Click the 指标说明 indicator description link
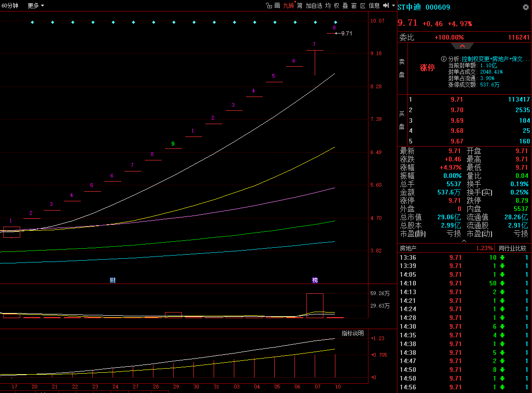This screenshot has height=393, width=532. [352, 333]
